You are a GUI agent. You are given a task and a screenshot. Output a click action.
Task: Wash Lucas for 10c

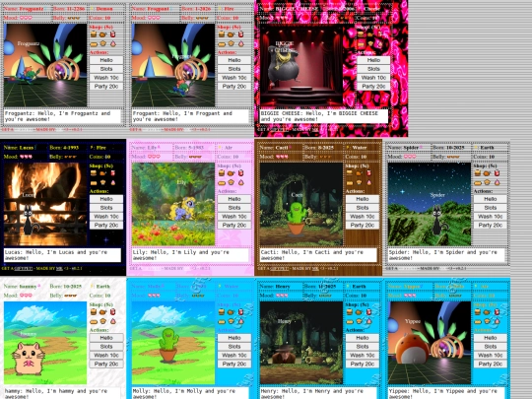[106, 217]
